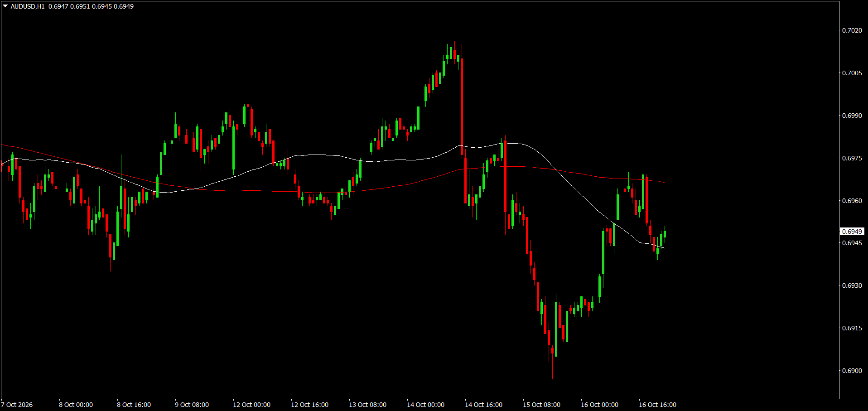Click the 0.6930 price scale label
The width and height of the screenshot is (868, 411).
pyautogui.click(x=852, y=285)
